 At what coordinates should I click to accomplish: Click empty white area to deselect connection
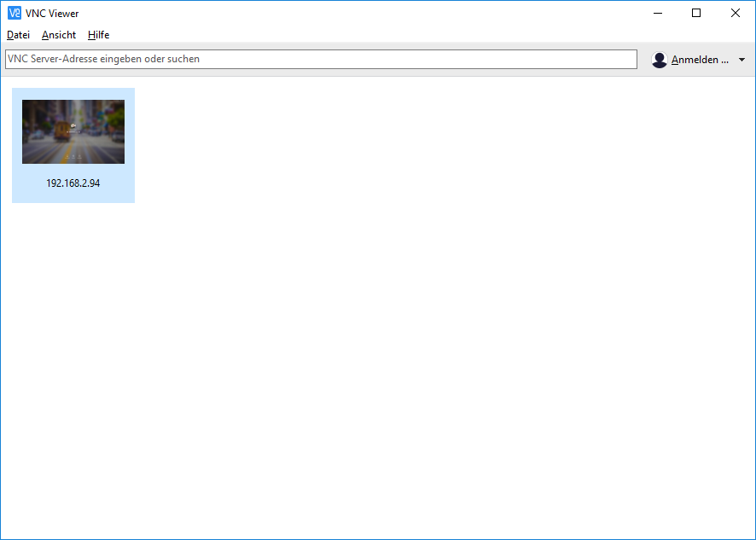pos(427,324)
